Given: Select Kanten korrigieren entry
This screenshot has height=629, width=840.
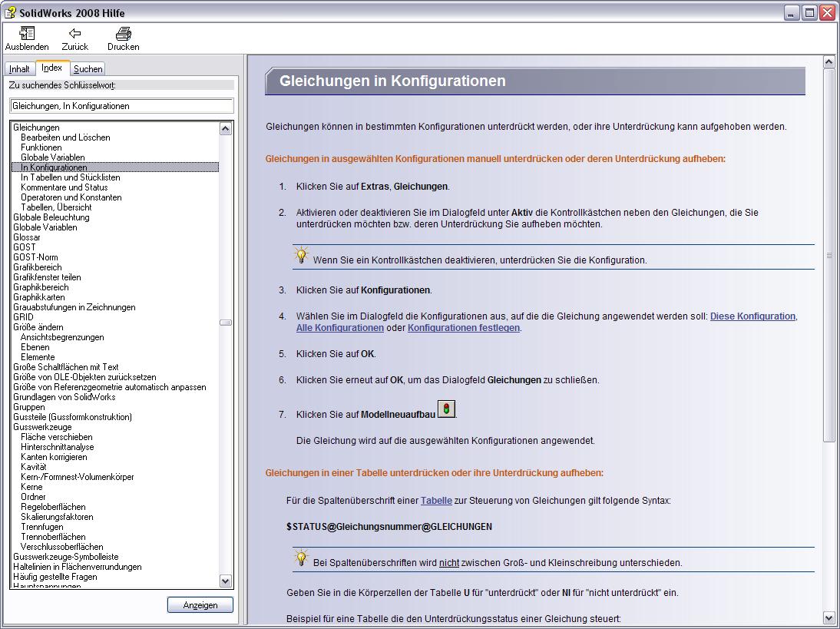Looking at the screenshot, I should coord(54,458).
